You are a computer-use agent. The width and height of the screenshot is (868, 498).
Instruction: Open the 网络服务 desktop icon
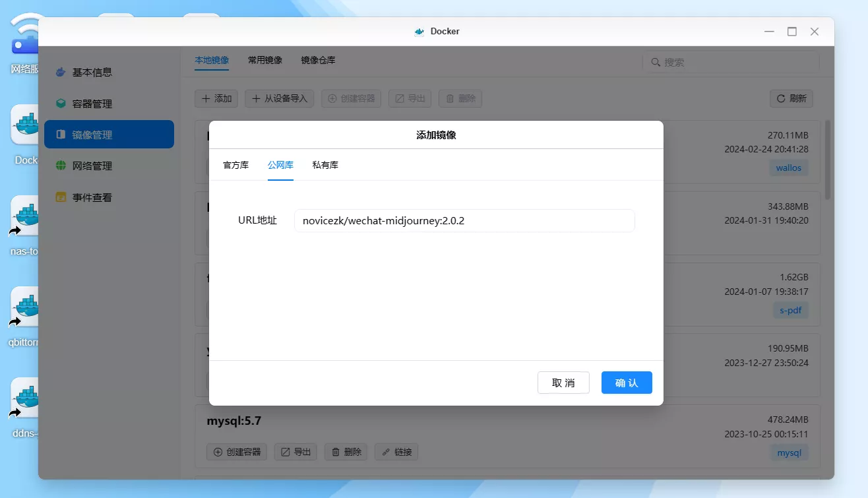(25, 34)
